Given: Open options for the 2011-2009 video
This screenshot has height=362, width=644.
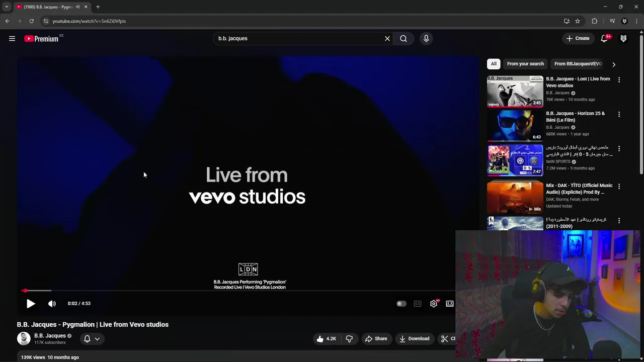Looking at the screenshot, I should (x=619, y=221).
